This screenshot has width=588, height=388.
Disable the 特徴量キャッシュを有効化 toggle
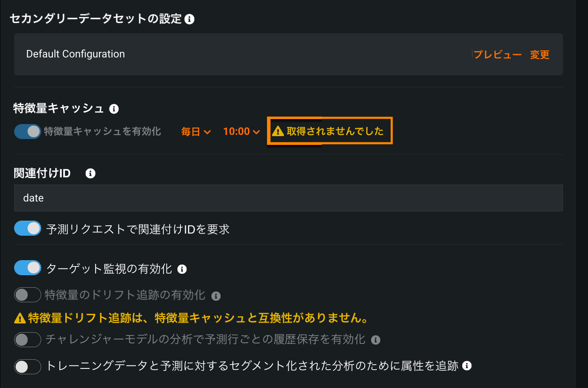coord(27,132)
